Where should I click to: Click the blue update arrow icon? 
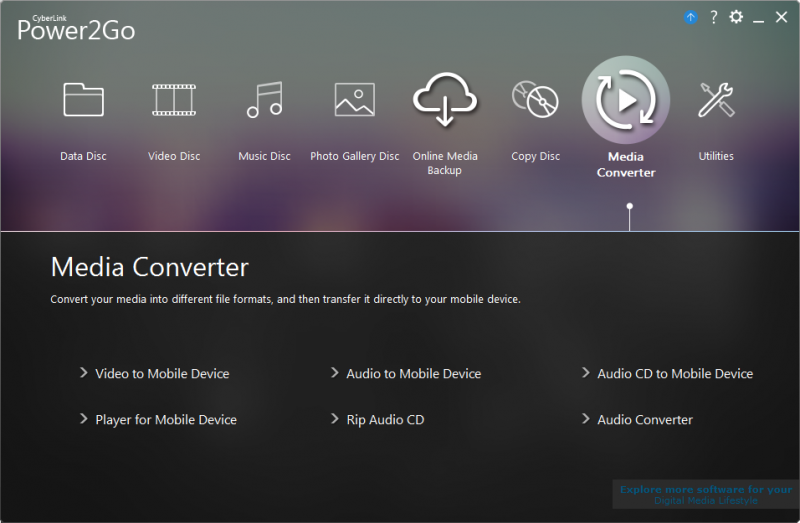[690, 17]
